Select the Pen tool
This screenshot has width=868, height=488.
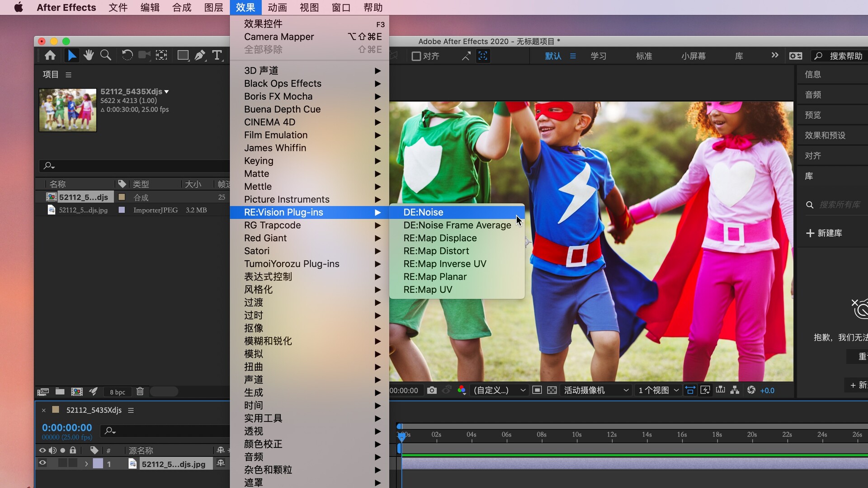click(200, 56)
